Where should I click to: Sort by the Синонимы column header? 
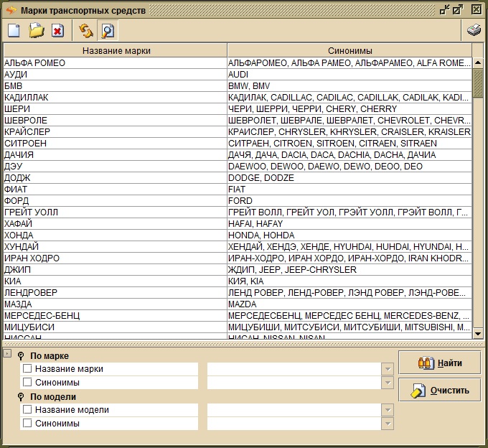pos(349,50)
